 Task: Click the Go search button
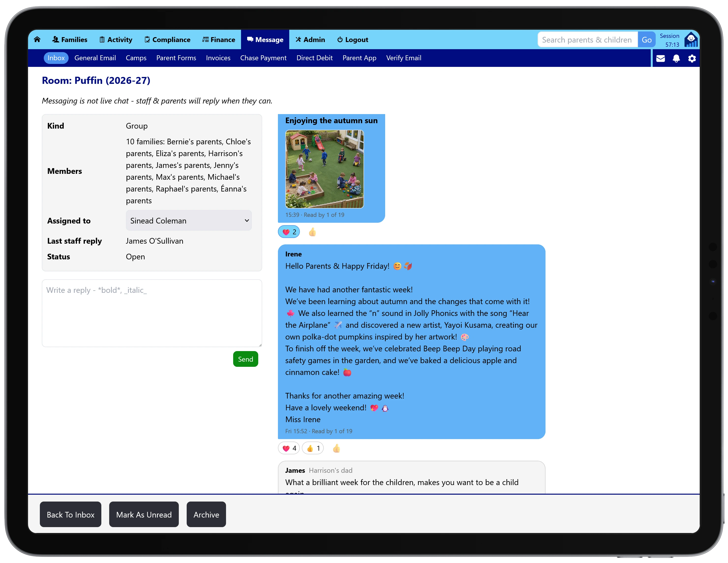646,40
